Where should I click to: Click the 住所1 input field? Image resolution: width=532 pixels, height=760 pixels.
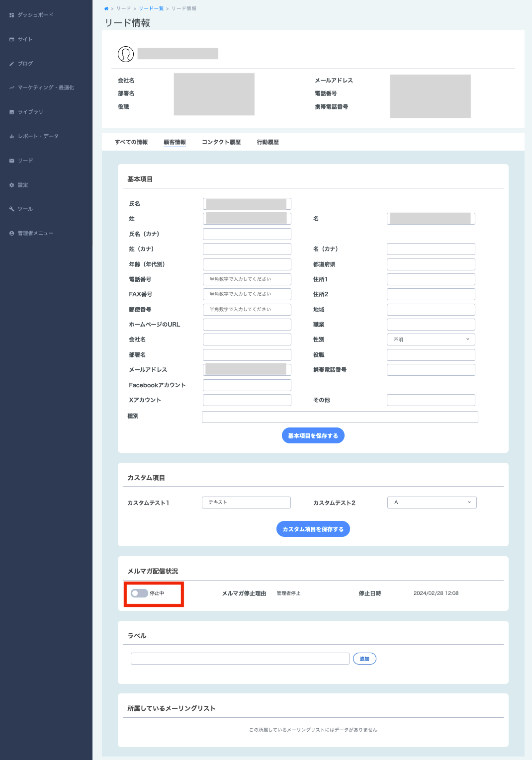(x=431, y=279)
